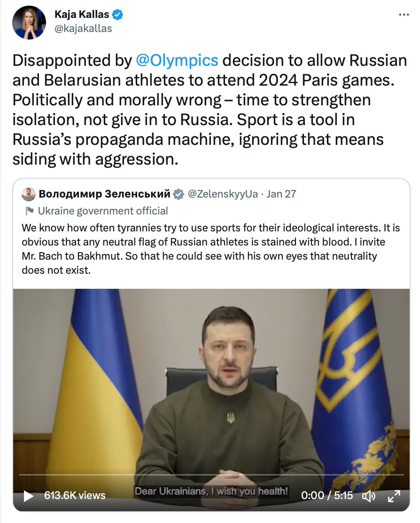Open the Jan 27 timestamp link
420x523 pixels.
click(x=281, y=194)
